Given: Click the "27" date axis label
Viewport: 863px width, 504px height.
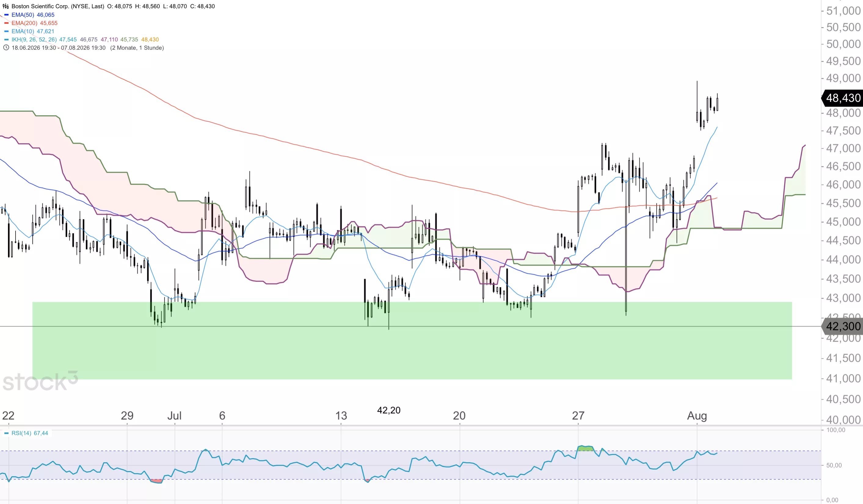Looking at the screenshot, I should point(578,416).
